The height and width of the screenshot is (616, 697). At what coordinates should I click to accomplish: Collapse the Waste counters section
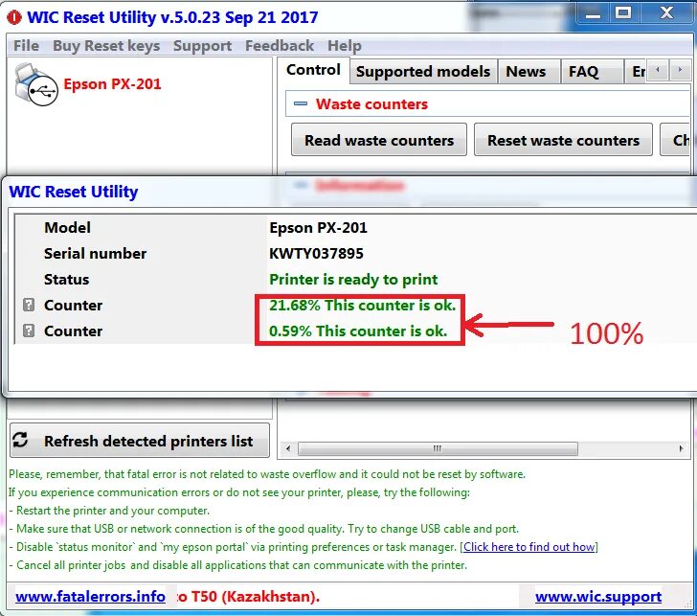coord(301,103)
